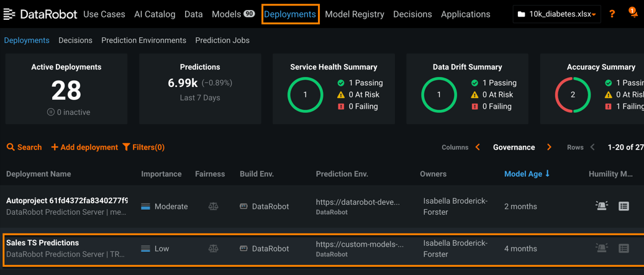The image size is (644, 275).
Task: Click fairness scale icon in Autoproject row
Action: 213,206
